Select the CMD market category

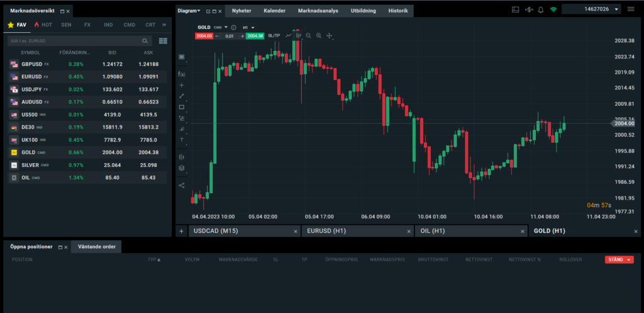(130, 25)
